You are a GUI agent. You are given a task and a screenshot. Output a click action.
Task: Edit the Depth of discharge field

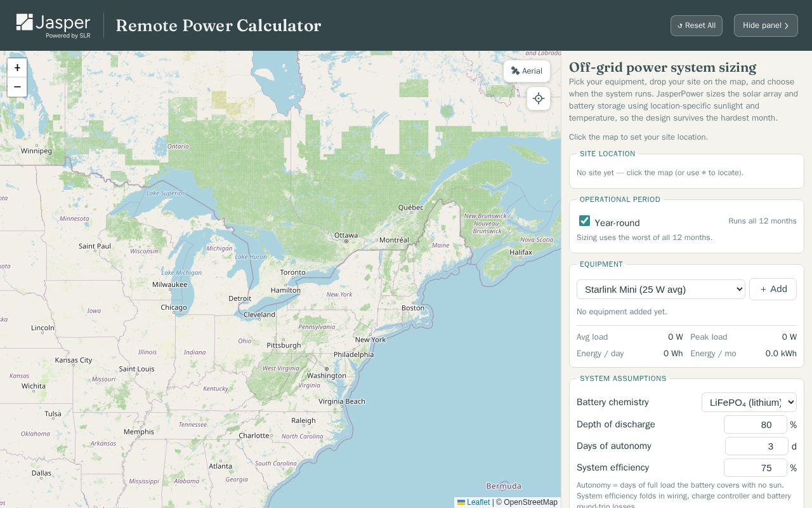point(756,424)
